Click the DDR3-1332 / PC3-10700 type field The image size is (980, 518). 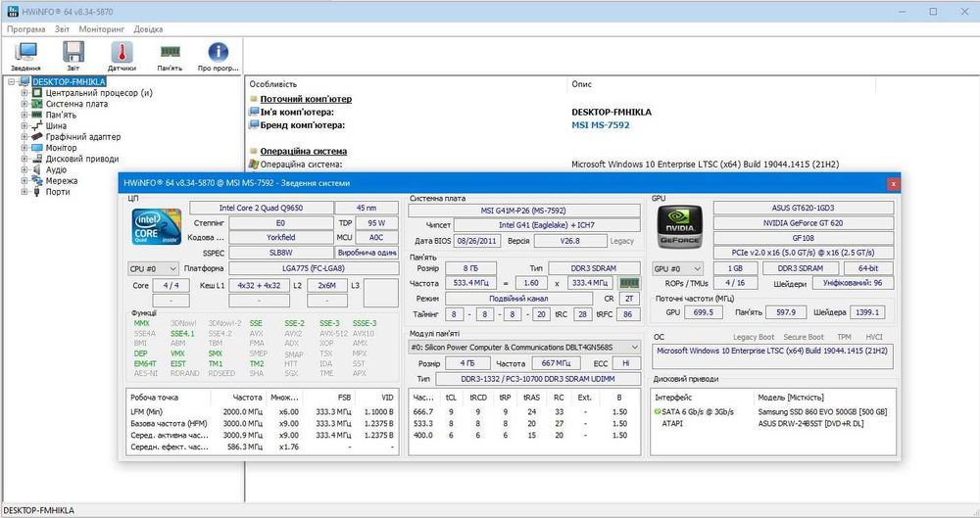click(x=537, y=379)
